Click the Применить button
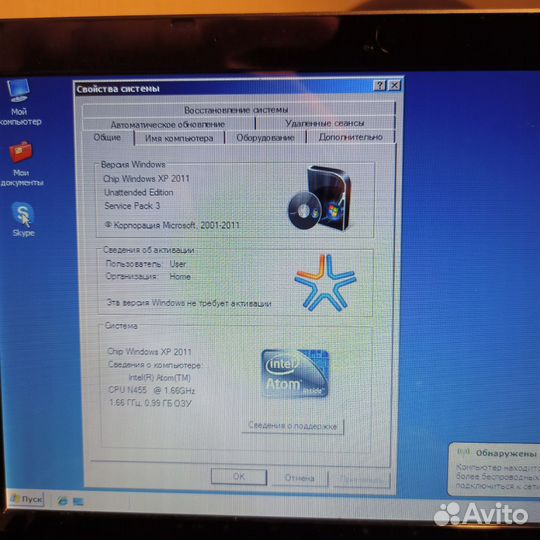540x540 pixels. 360,479
